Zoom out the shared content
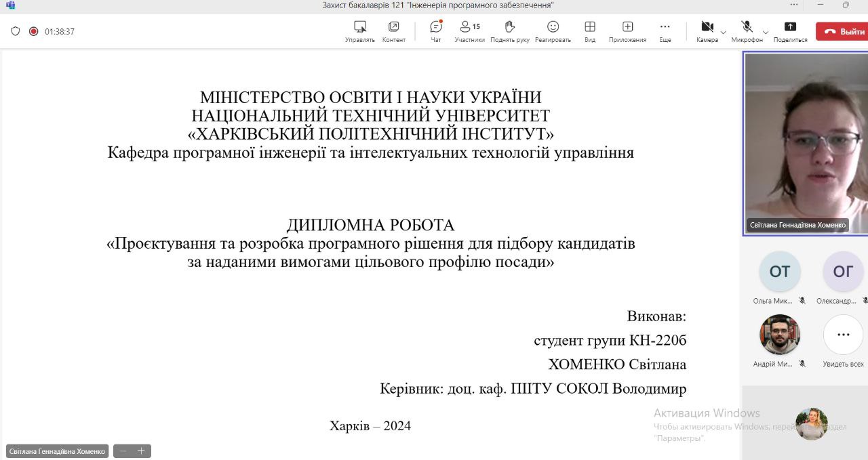 click(x=123, y=451)
